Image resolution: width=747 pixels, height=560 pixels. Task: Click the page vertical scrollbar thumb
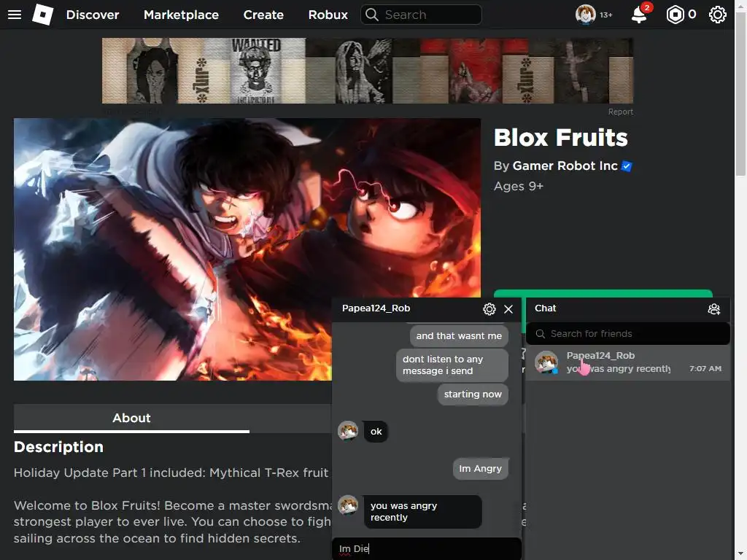(x=740, y=96)
